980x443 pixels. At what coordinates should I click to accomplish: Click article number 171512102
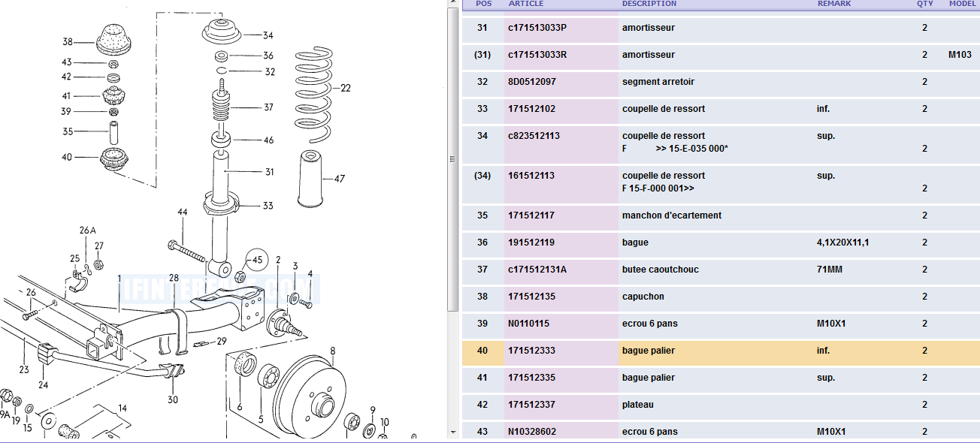click(532, 109)
